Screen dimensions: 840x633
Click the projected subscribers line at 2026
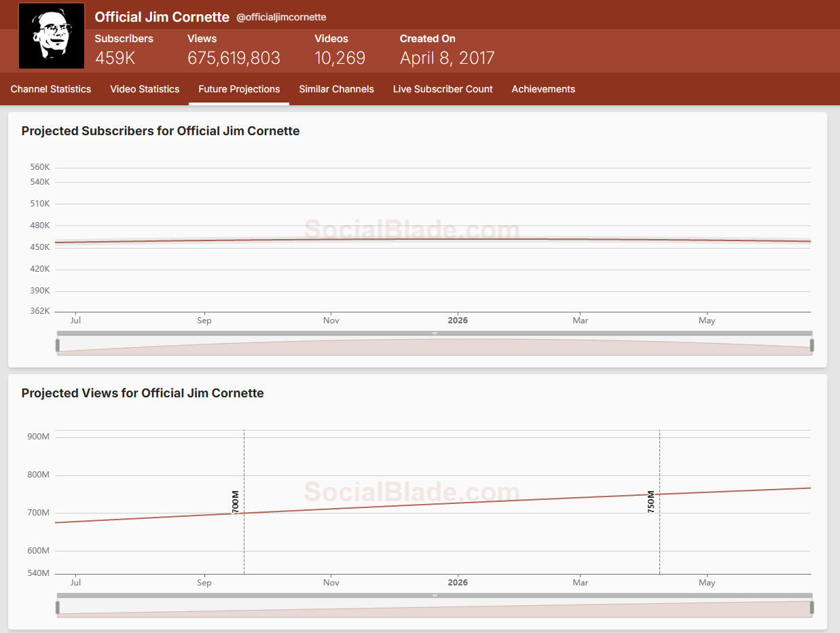point(458,238)
